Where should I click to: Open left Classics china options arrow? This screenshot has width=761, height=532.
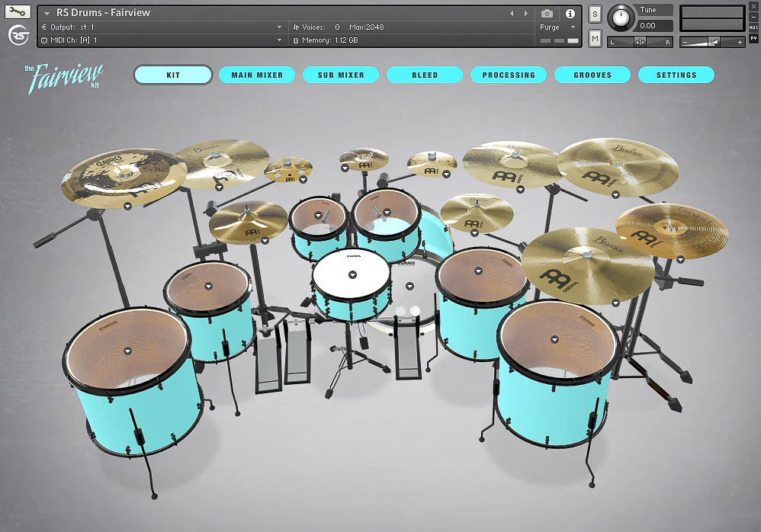click(127, 206)
